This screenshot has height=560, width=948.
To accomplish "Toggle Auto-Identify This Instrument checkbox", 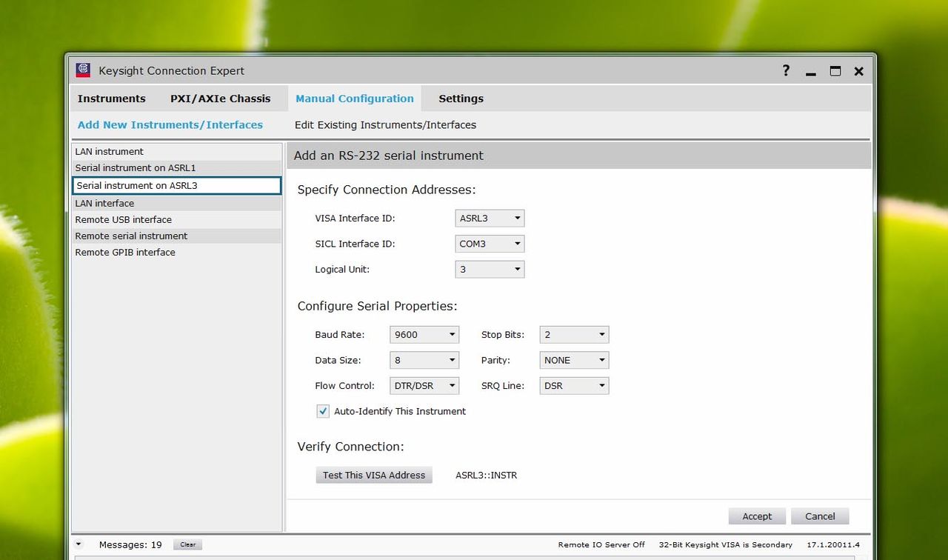I will 323,411.
